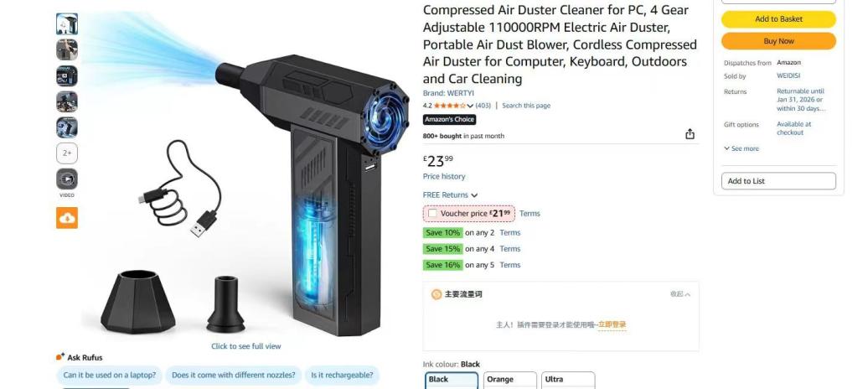Click 'Is it rechargeable?' suggestion chip

342,375
